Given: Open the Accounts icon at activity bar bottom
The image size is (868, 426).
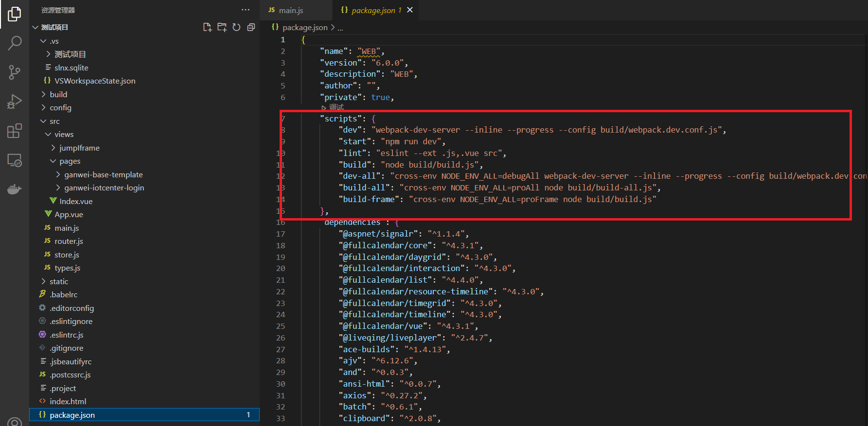Looking at the screenshot, I should (x=15, y=422).
